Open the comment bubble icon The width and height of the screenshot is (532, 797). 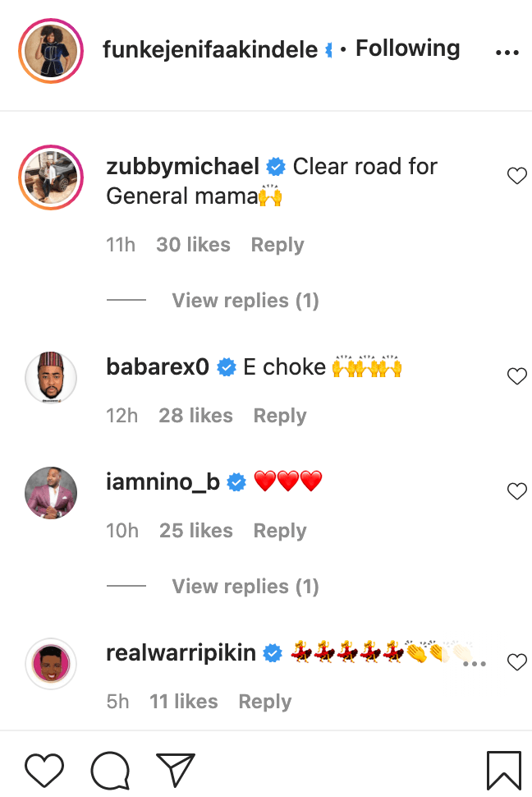tap(110, 770)
